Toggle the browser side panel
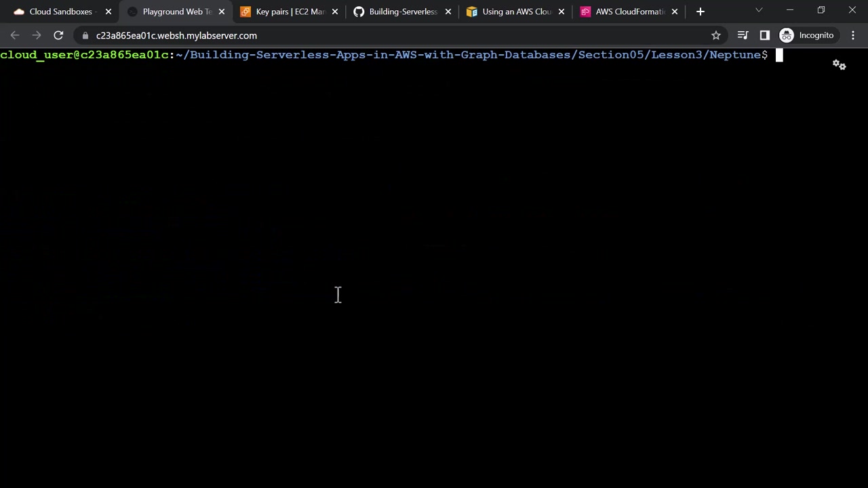 point(764,35)
